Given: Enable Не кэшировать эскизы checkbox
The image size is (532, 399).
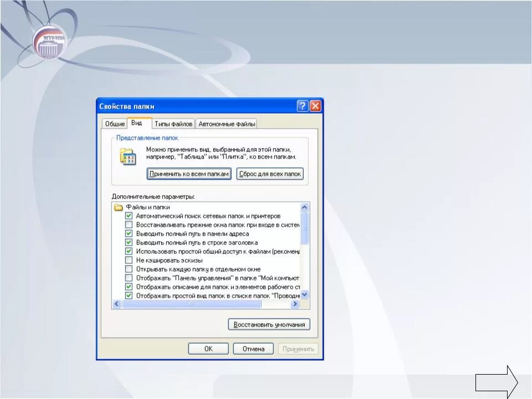Looking at the screenshot, I should point(129,260).
